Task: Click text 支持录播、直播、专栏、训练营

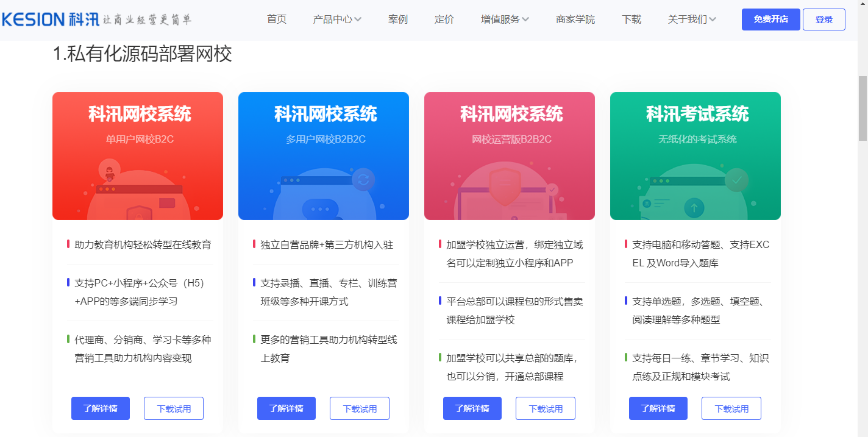Action: (329, 283)
